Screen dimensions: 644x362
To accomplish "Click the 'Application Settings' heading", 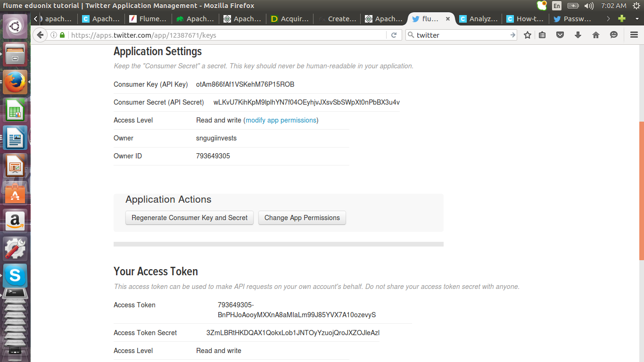I will click(157, 52).
